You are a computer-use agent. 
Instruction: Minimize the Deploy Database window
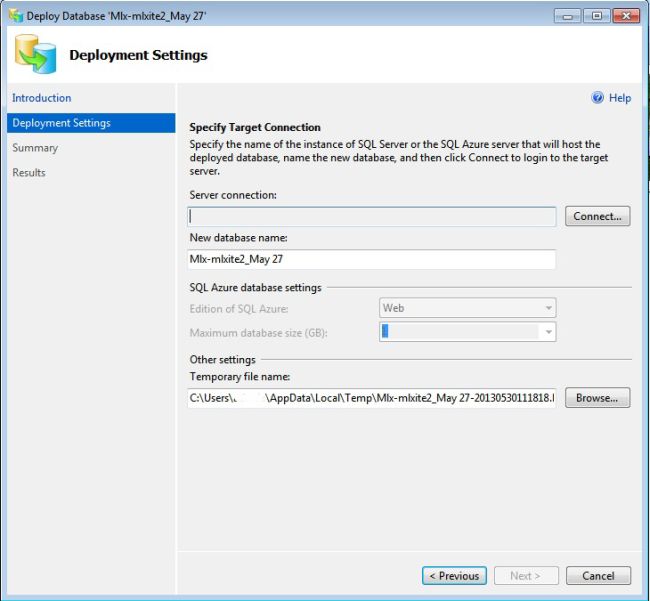pos(568,16)
